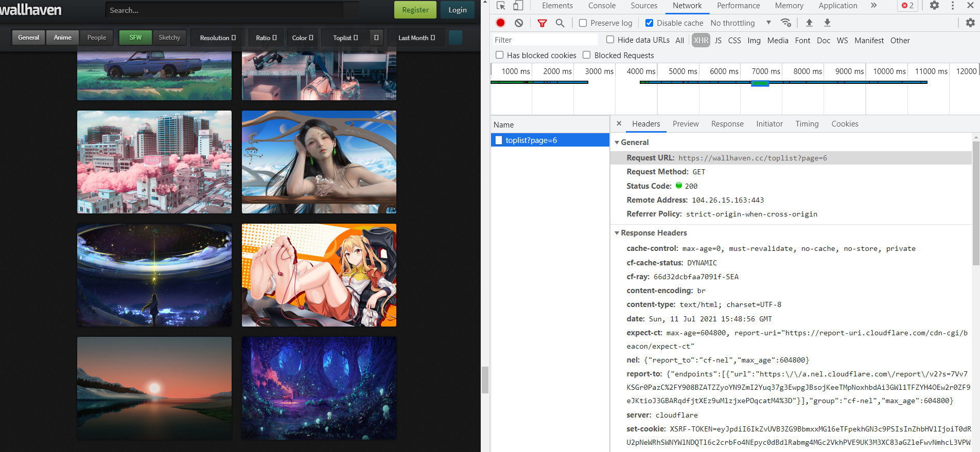Select the Img request type filter

click(x=754, y=40)
